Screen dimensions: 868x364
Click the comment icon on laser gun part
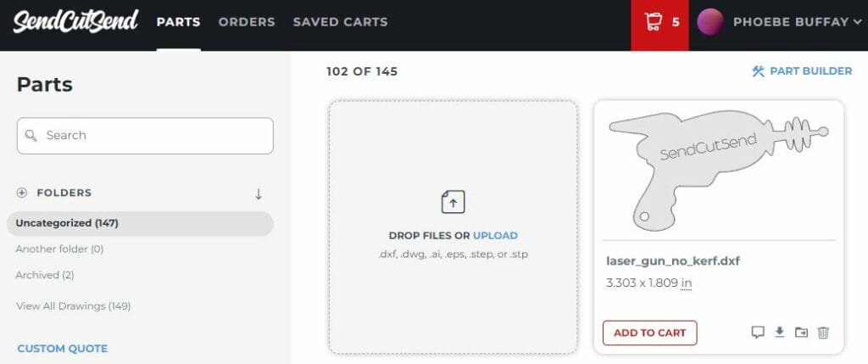758,333
